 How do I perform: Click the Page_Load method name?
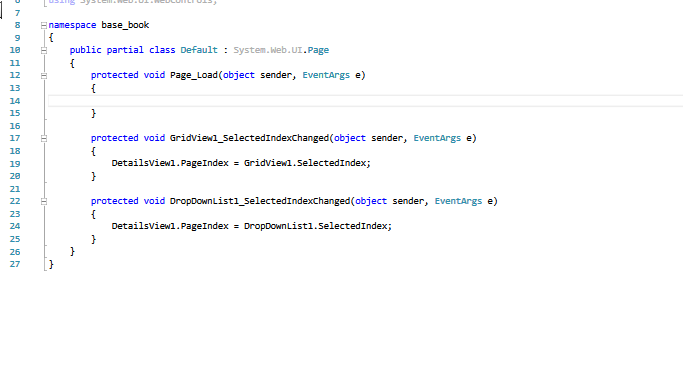coord(194,75)
